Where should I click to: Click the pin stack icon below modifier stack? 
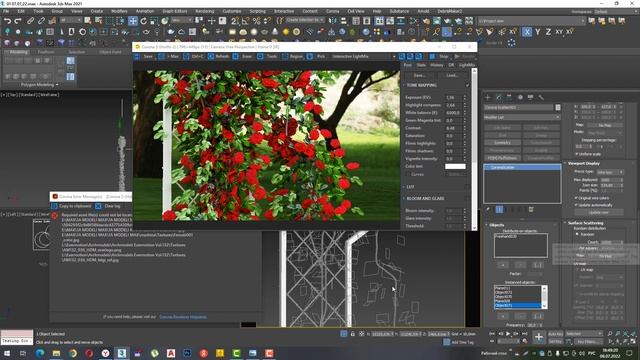pyautogui.click(x=488, y=209)
